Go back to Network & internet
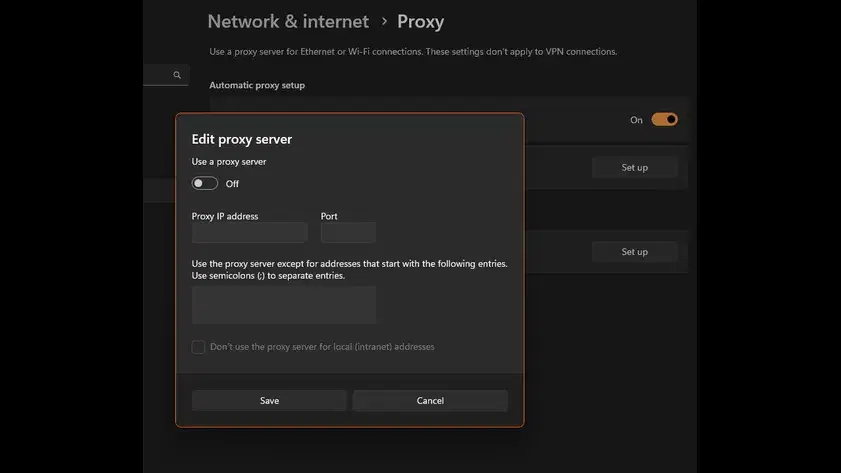This screenshot has height=473, width=841. (x=288, y=21)
